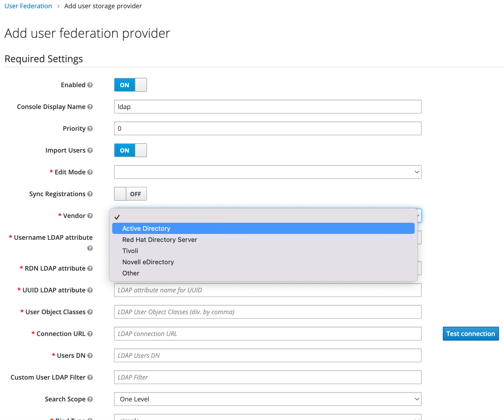Click the Console Display Name field

tap(268, 107)
